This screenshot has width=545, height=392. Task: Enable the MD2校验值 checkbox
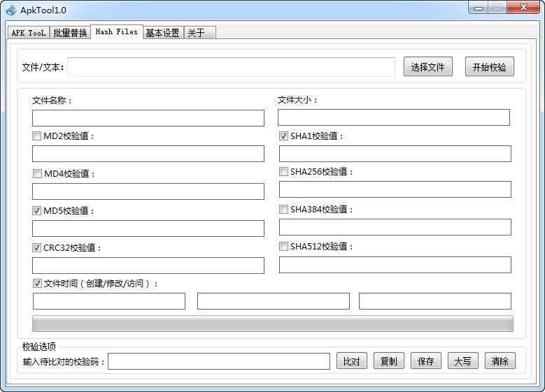tap(37, 136)
